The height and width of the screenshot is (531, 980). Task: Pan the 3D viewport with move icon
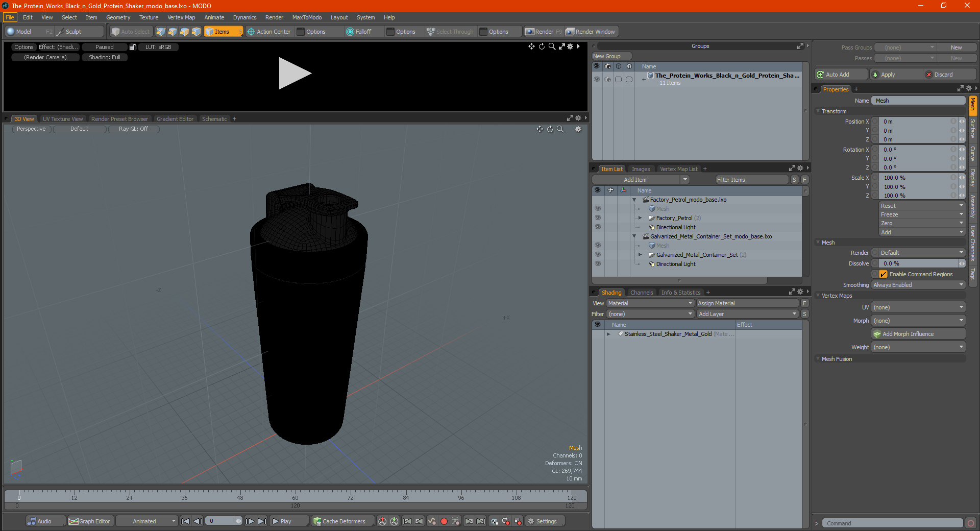pos(540,129)
